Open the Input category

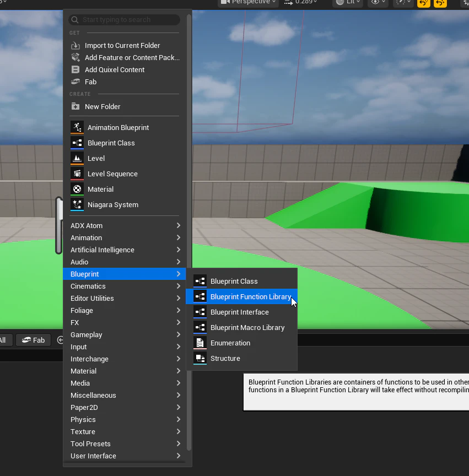click(x=124, y=347)
